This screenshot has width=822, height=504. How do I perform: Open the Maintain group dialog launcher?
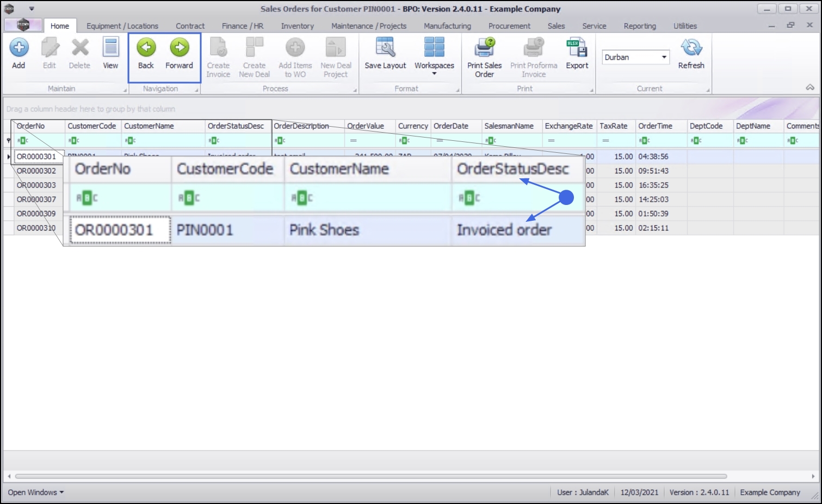(125, 90)
